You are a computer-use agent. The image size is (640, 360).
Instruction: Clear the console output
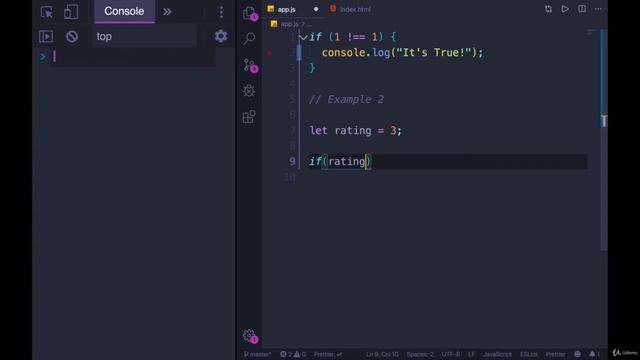click(72, 36)
